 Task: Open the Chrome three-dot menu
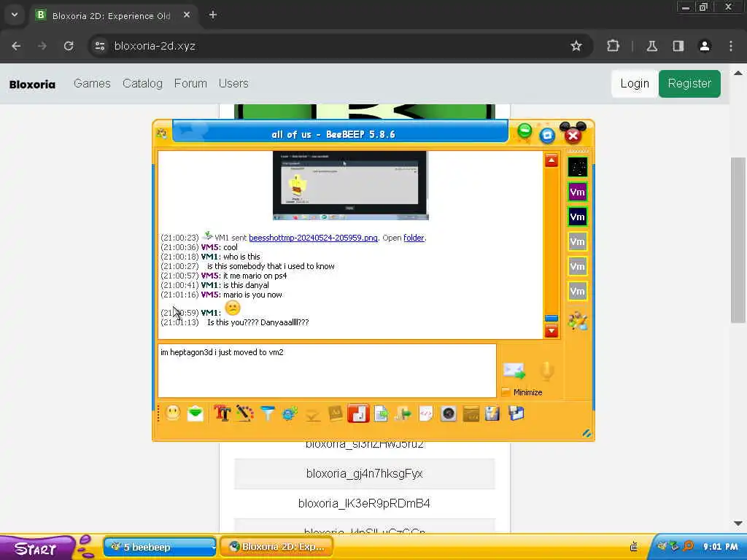coord(731,46)
